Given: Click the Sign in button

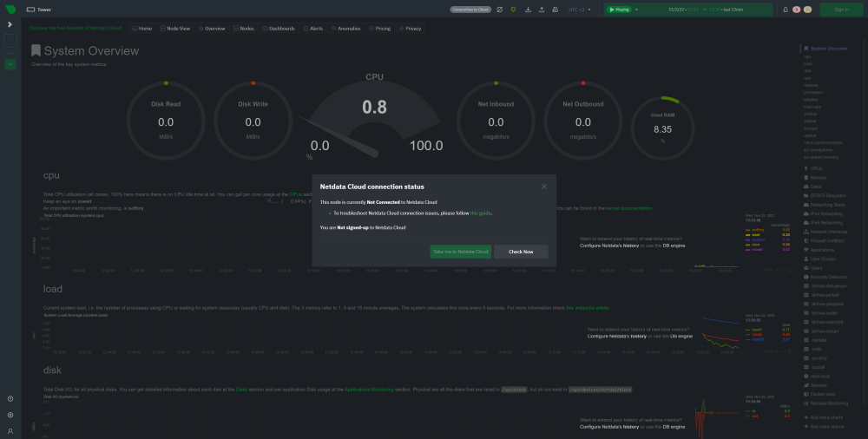Looking at the screenshot, I should point(841,10).
